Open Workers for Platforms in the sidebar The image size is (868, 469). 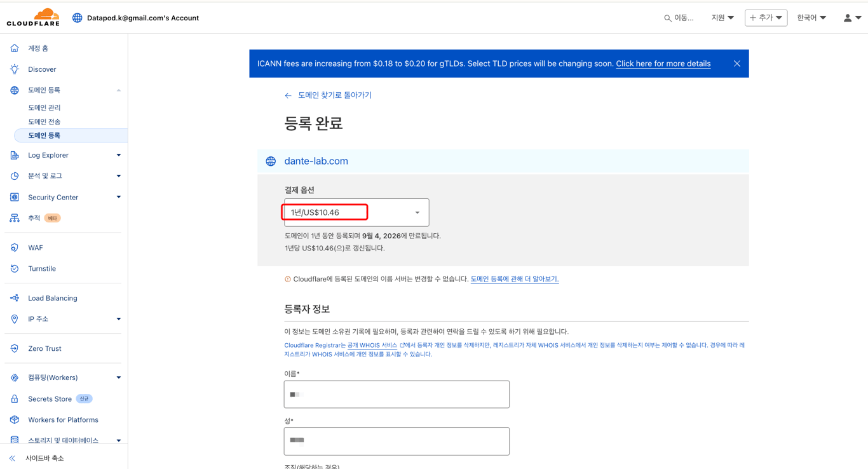63,420
